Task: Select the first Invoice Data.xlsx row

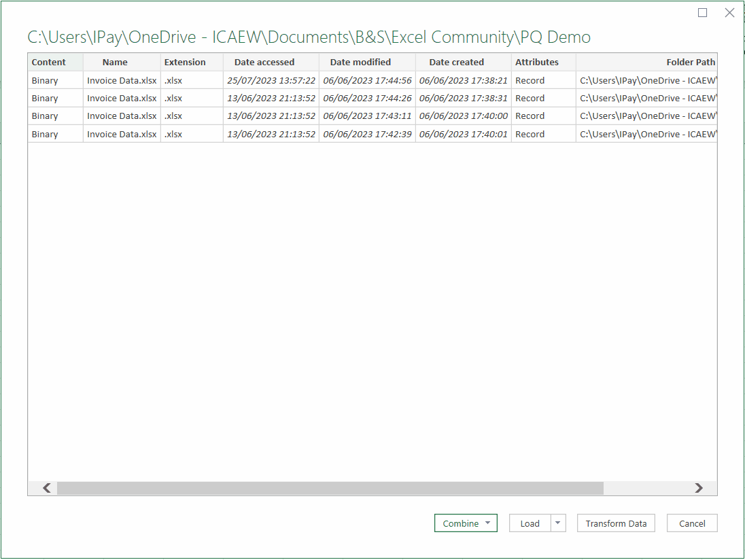Action: (x=121, y=80)
